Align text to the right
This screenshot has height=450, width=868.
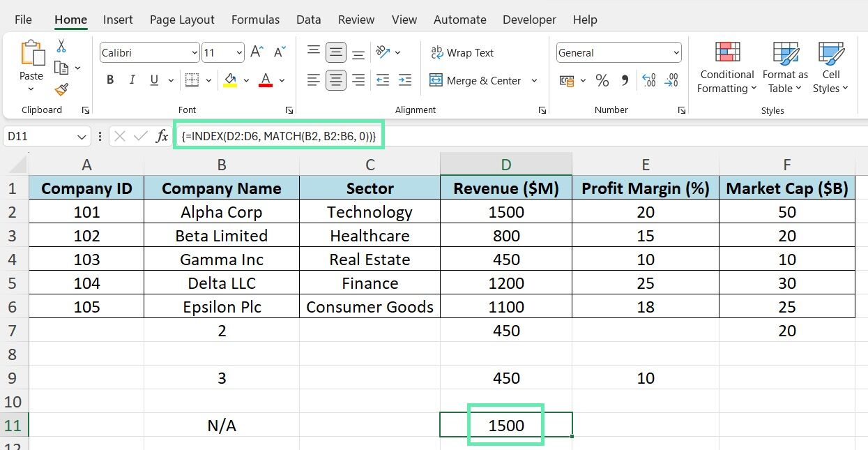358,80
